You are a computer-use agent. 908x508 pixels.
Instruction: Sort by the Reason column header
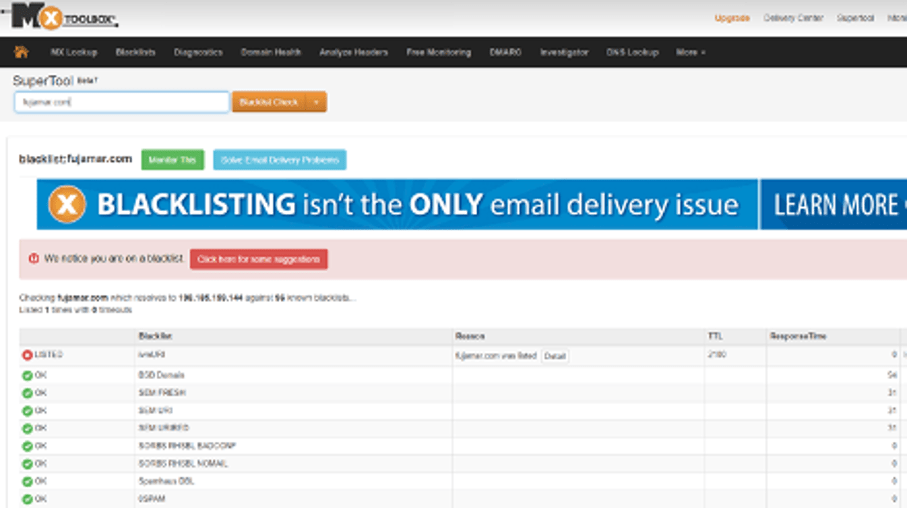470,336
